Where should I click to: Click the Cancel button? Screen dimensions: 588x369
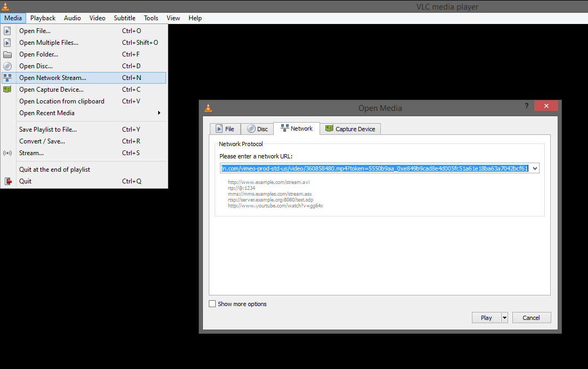(x=532, y=318)
